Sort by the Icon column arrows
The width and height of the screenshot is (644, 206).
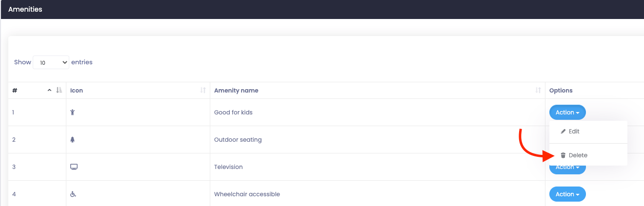point(203,91)
